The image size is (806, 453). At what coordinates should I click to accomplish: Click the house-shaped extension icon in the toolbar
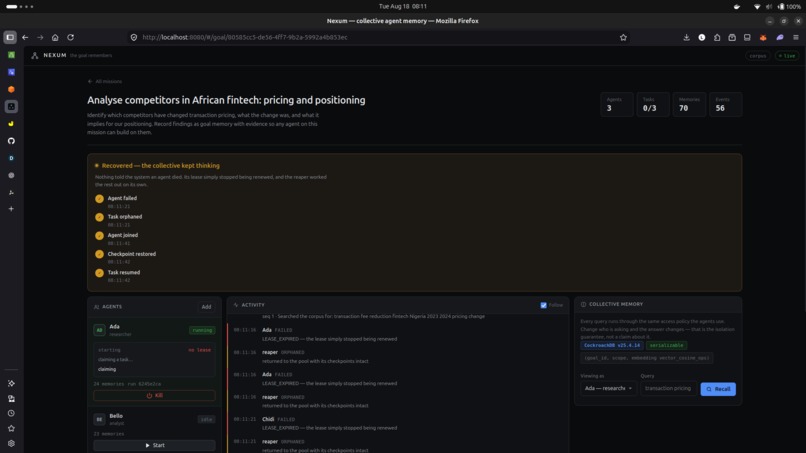pos(717,37)
